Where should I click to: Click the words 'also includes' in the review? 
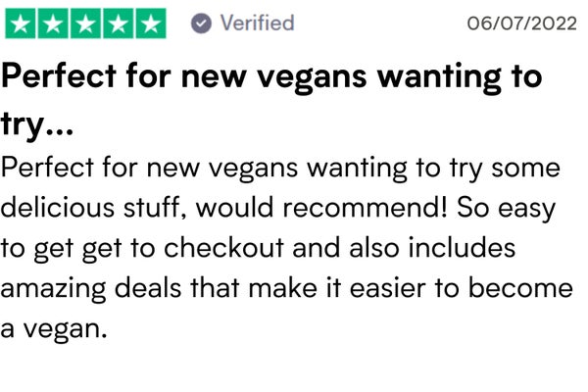pos(432,248)
